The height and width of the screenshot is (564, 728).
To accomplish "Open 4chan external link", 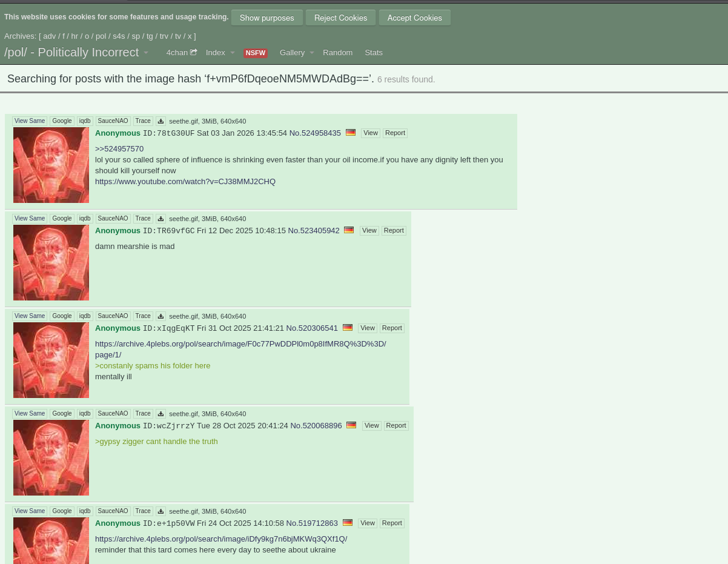I will click(182, 53).
